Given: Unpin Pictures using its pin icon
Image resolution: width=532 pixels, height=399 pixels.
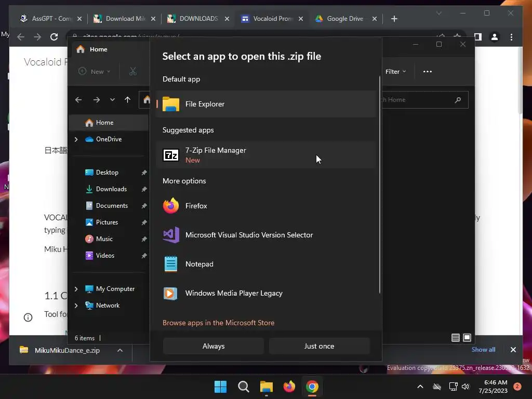Looking at the screenshot, I should [144, 222].
